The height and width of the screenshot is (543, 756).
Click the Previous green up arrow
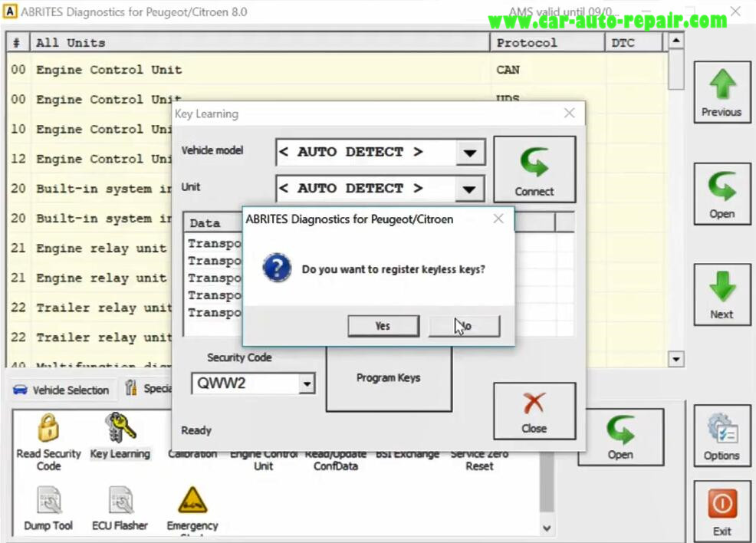(x=721, y=92)
